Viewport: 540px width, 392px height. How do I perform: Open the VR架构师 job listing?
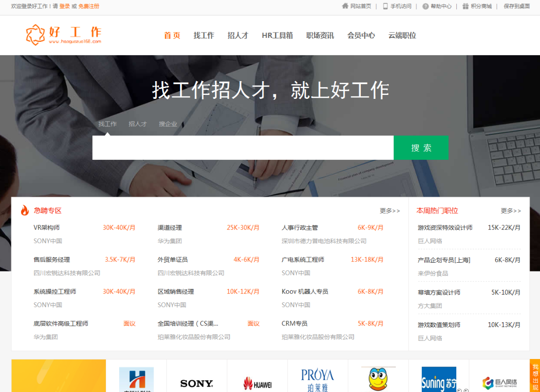pos(47,228)
